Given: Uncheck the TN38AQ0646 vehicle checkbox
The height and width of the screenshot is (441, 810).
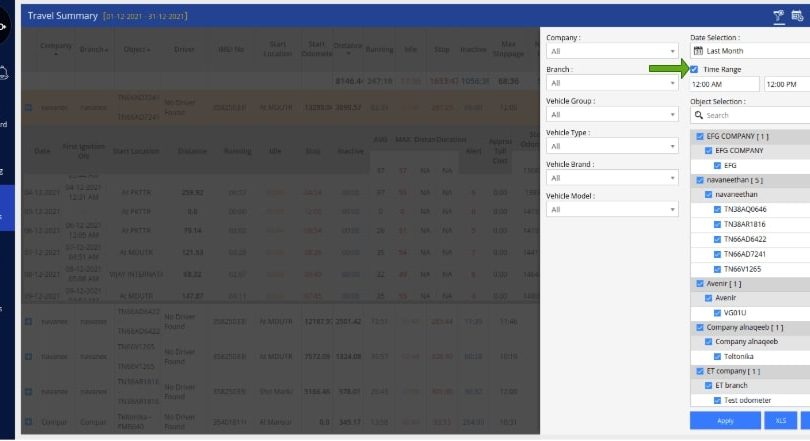Looking at the screenshot, I should [717, 211].
